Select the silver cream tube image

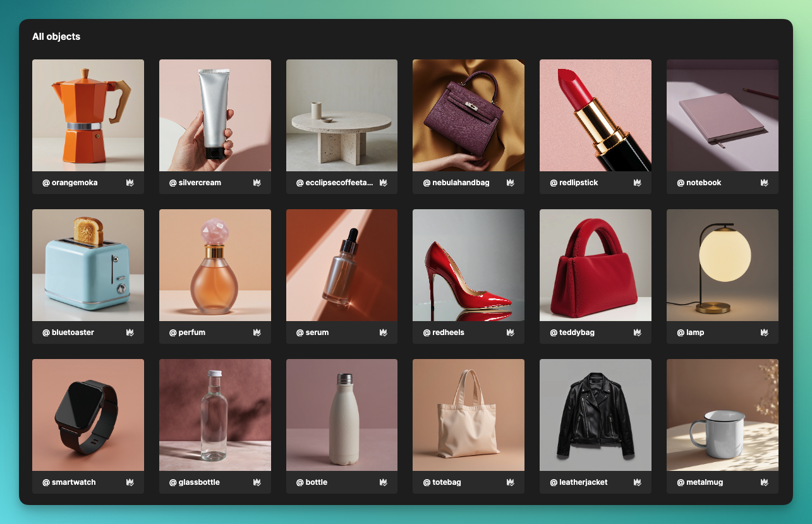click(x=215, y=115)
